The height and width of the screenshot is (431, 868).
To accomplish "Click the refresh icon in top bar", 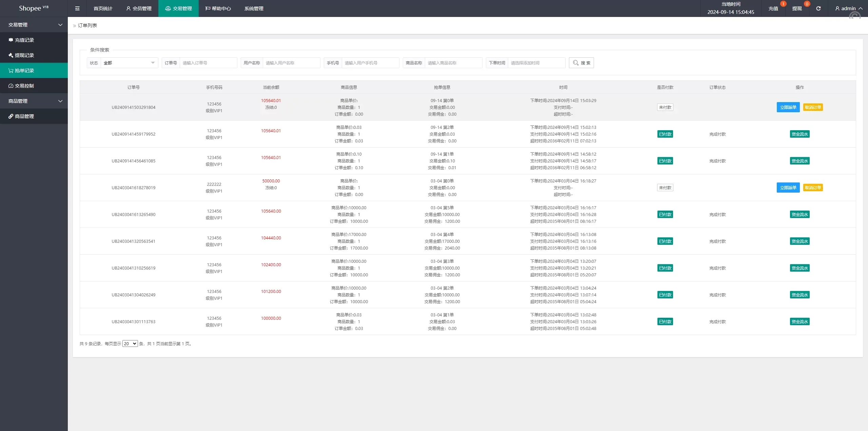I will coord(818,8).
